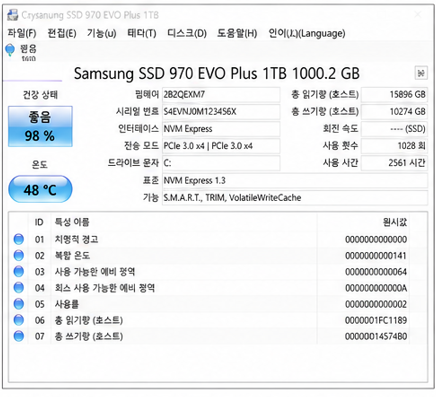Select the 사용률 attribute row
This screenshot has width=436, height=397.
(209, 304)
